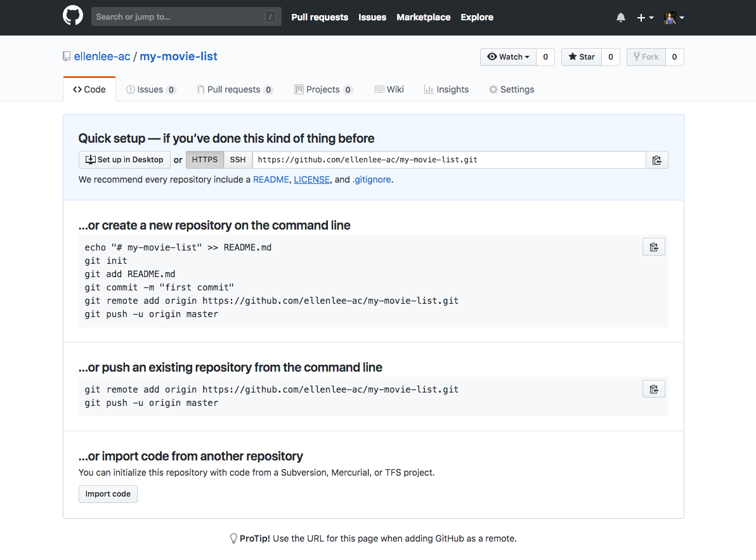Open the README link
756x560 pixels.
(271, 179)
